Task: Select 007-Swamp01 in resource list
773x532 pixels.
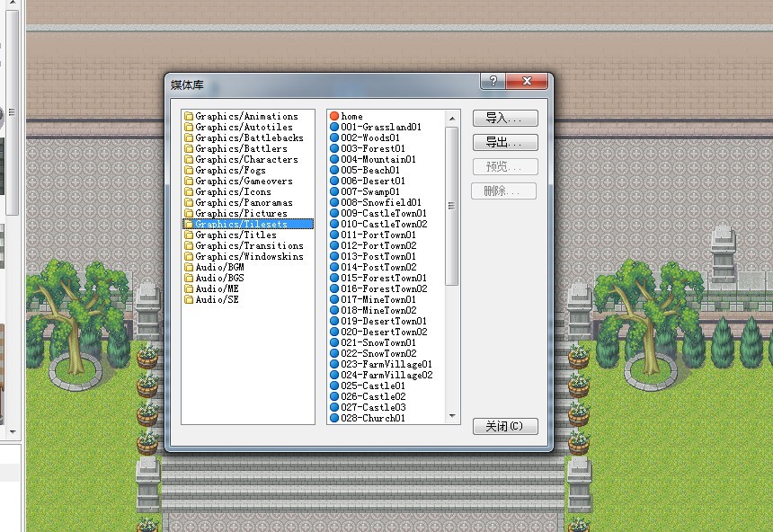Action: 370,191
